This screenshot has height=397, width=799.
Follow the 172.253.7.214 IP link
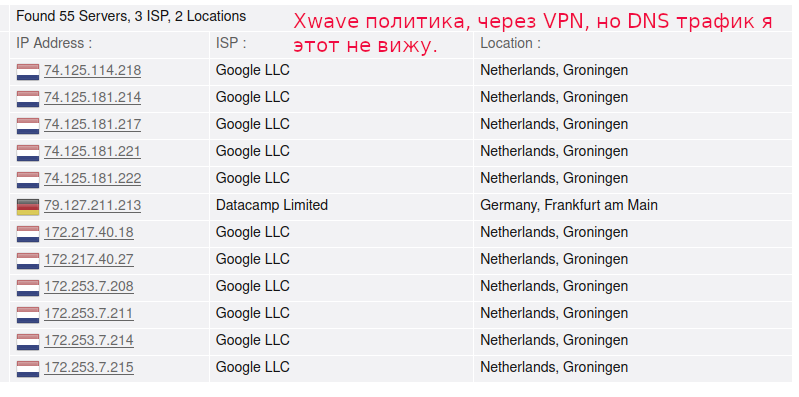point(89,340)
